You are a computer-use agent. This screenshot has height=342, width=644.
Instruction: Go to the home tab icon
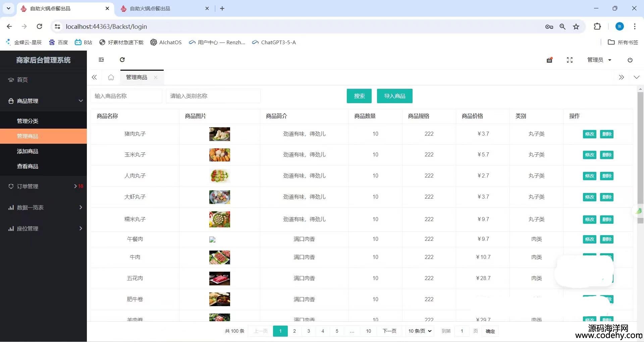111,77
